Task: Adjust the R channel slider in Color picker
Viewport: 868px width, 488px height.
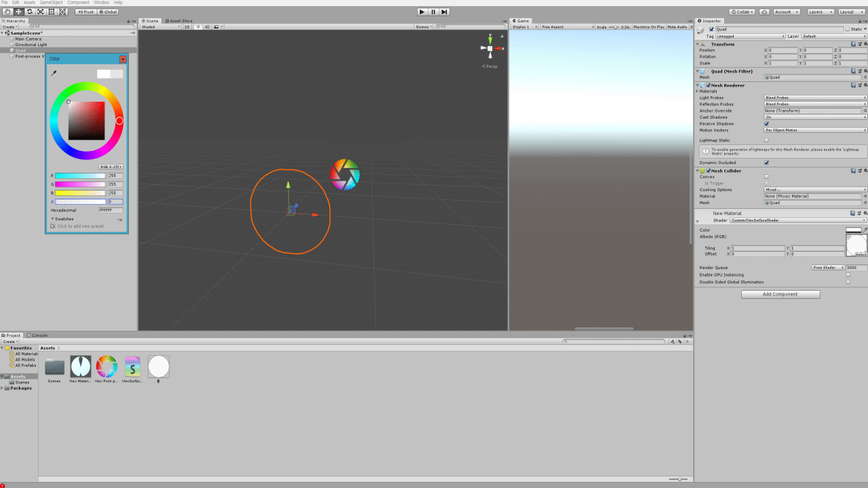Action: tap(81, 176)
